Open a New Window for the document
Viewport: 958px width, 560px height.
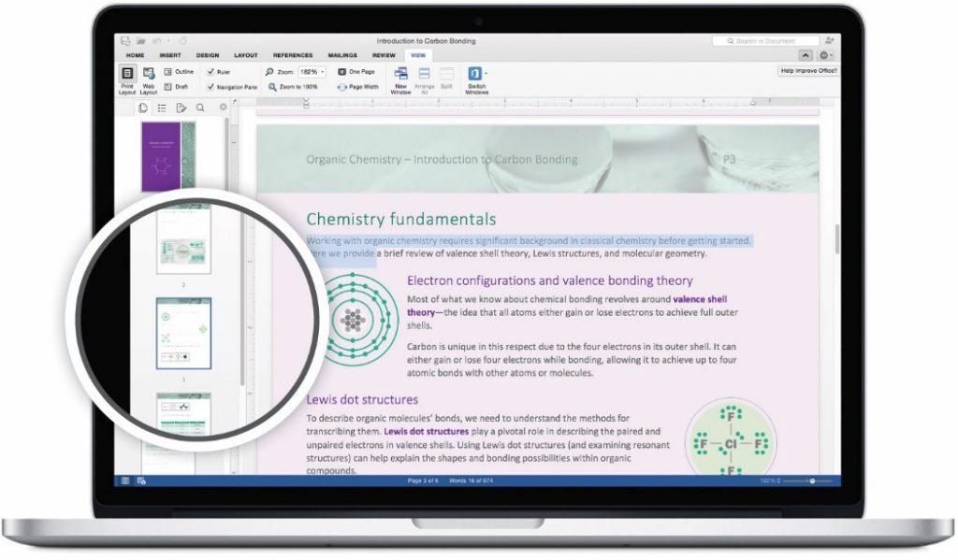click(x=400, y=76)
